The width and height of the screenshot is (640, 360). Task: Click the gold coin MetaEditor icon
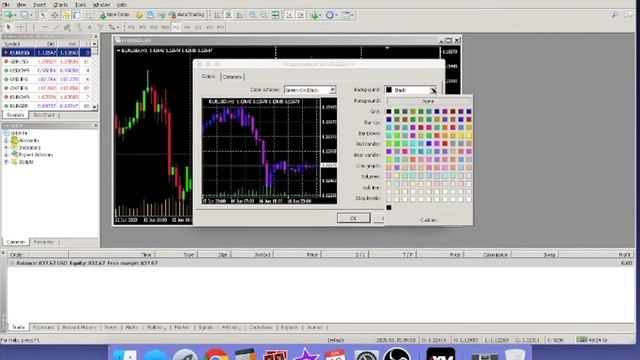click(x=139, y=15)
